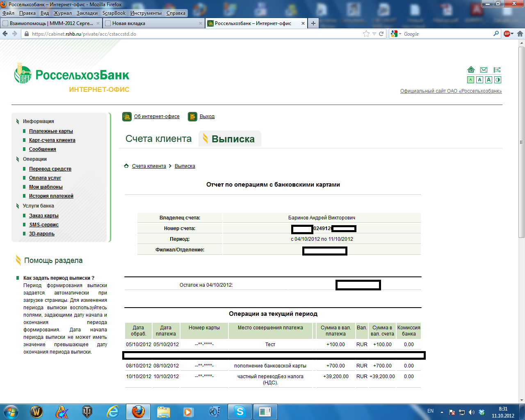The width and height of the screenshot is (525, 420).
Task: Select the large font size icon
Action: click(488, 80)
